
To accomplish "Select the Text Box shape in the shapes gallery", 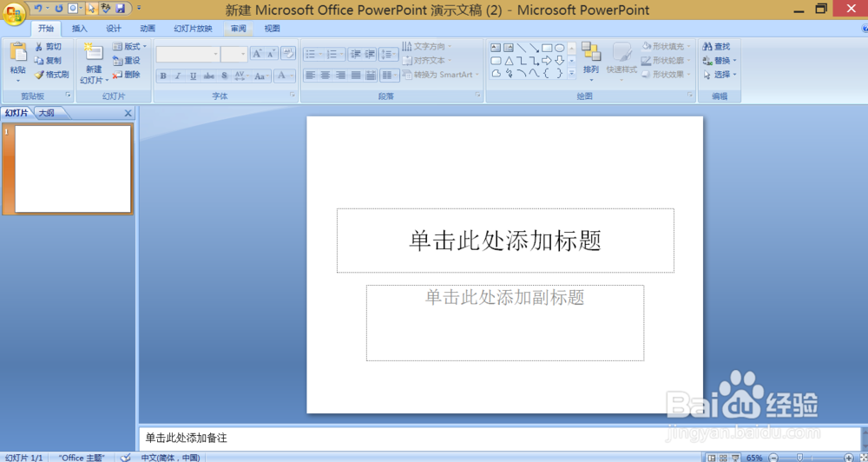I will [x=496, y=48].
